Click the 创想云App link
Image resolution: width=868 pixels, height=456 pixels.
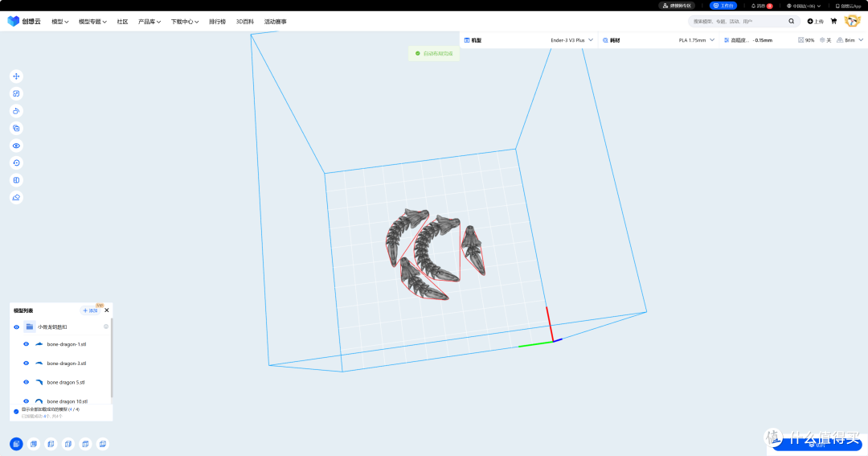click(848, 6)
